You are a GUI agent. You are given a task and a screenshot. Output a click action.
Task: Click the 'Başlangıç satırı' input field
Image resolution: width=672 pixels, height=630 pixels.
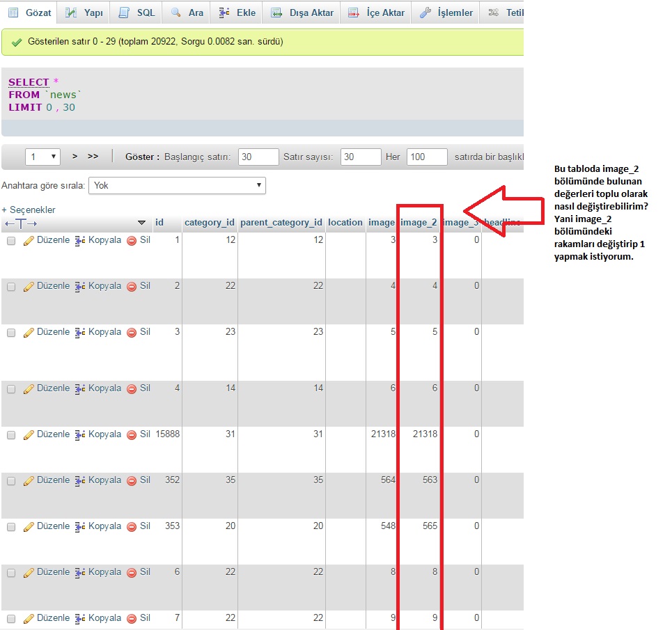[x=258, y=157]
